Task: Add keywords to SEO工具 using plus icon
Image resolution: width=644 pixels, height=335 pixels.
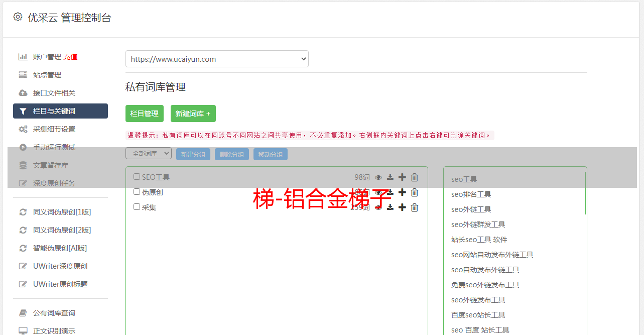Action: pyautogui.click(x=402, y=177)
